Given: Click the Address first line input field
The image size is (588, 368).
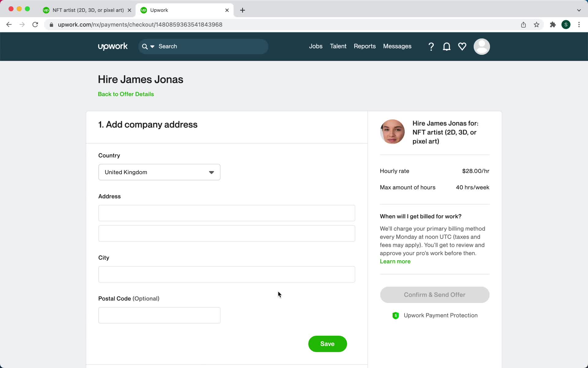Looking at the screenshot, I should point(227,213).
